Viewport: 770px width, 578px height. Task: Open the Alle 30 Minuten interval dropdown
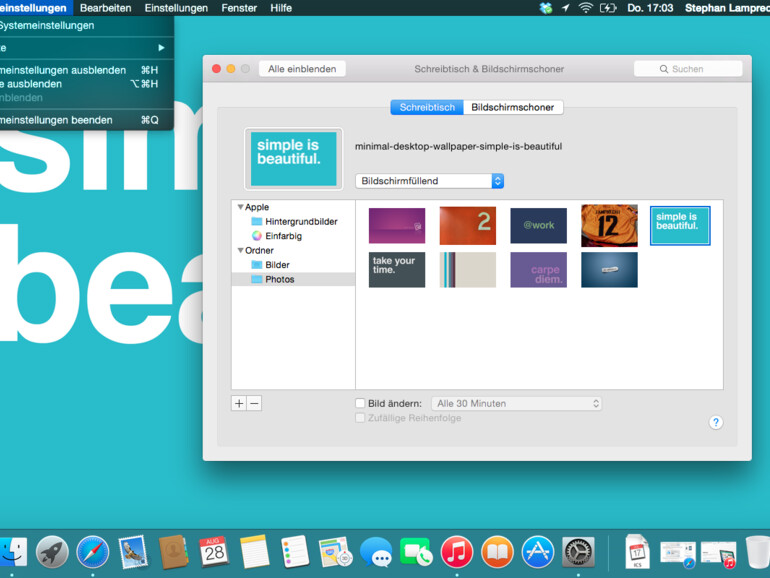[x=516, y=403]
